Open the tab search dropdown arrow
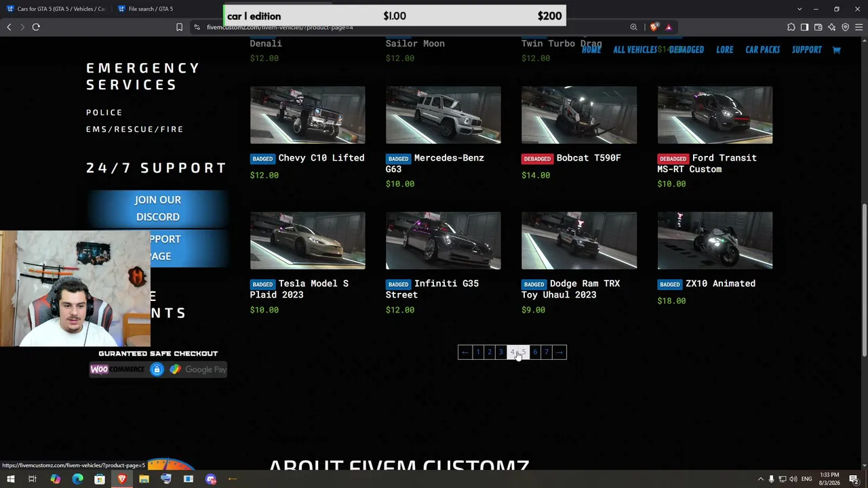 pos(800,9)
